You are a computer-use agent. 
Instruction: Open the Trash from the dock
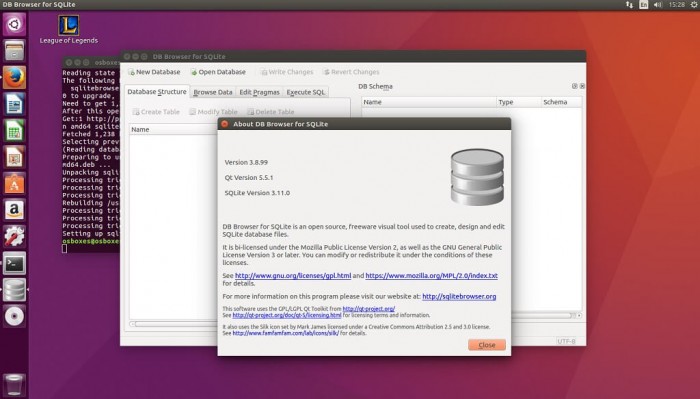(x=14, y=385)
